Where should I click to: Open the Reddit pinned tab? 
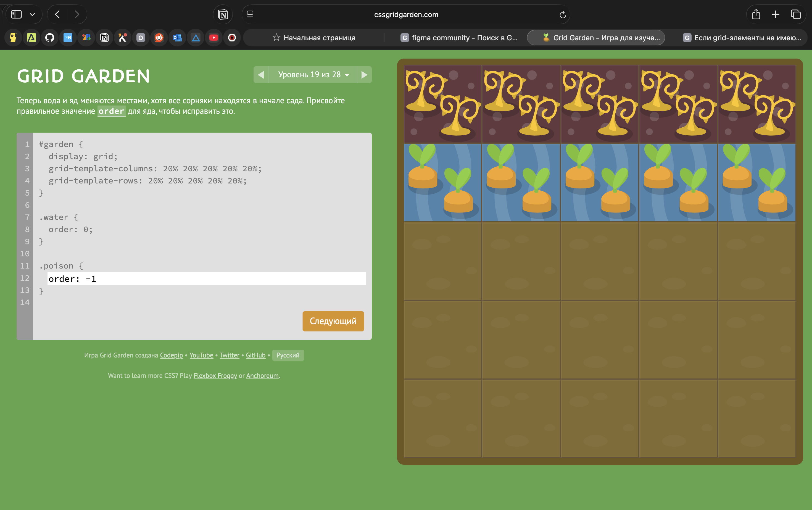159,38
